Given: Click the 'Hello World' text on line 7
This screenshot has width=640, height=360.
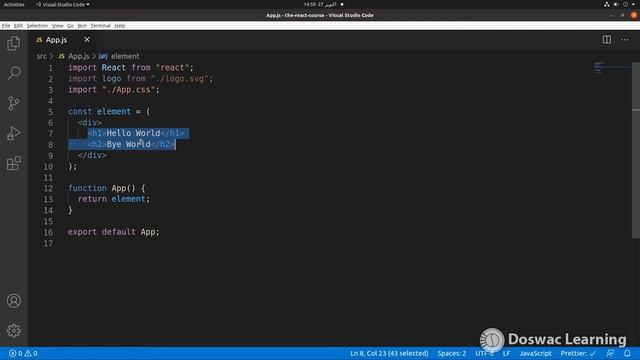Looking at the screenshot, I should click(x=133, y=133).
